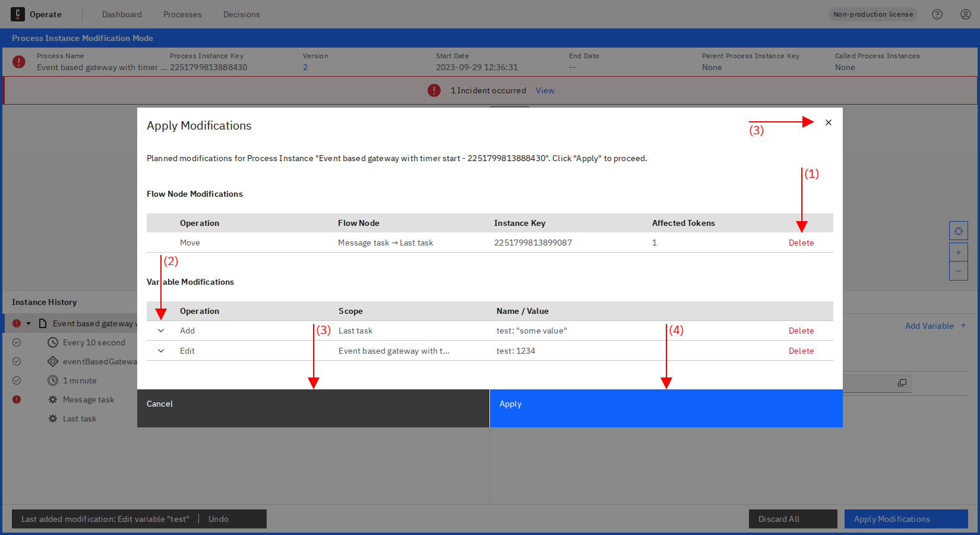Click the copy icon in the variables panel
This screenshot has width=980, height=535.
(902, 383)
